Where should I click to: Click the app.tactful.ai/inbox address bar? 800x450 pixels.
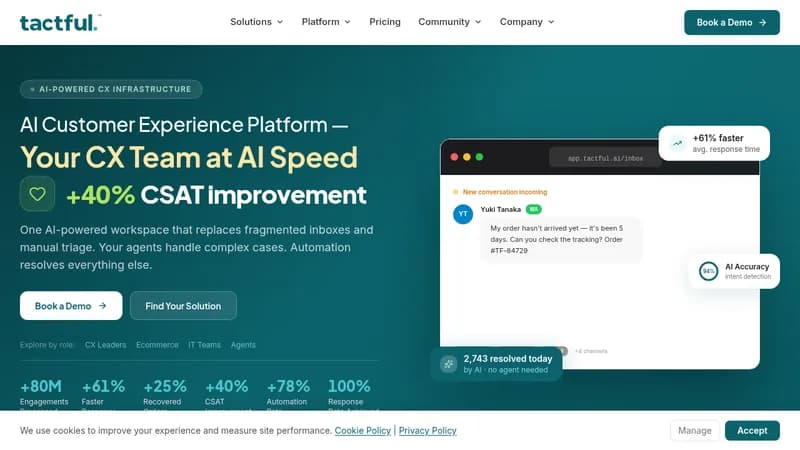click(605, 158)
